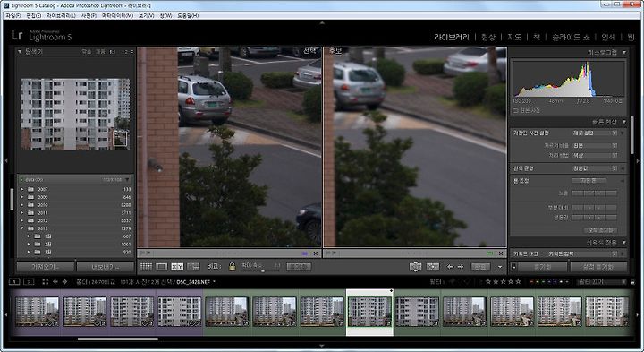Open the 자르기 비율 crop ratio dropdown

[x=595, y=145]
